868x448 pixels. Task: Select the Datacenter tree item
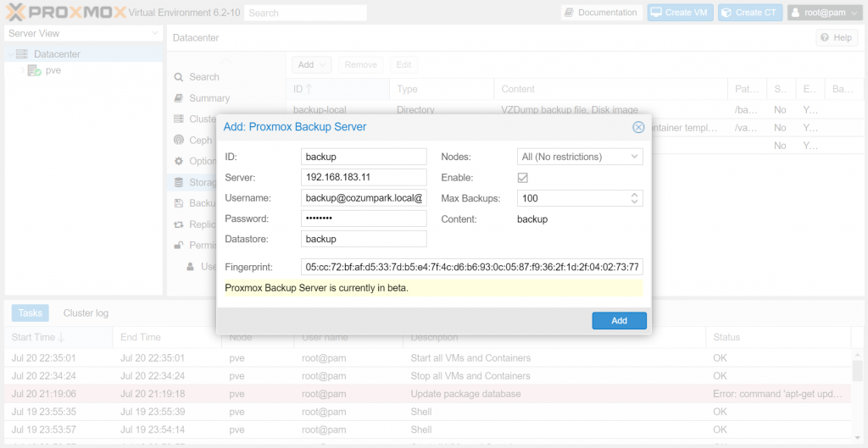[84, 54]
